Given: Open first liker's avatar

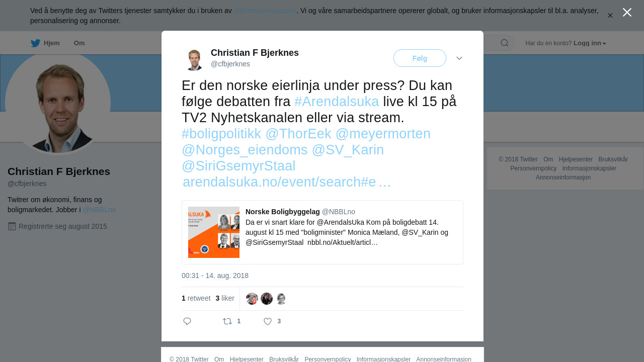Looking at the screenshot, I should pyautogui.click(x=252, y=299).
